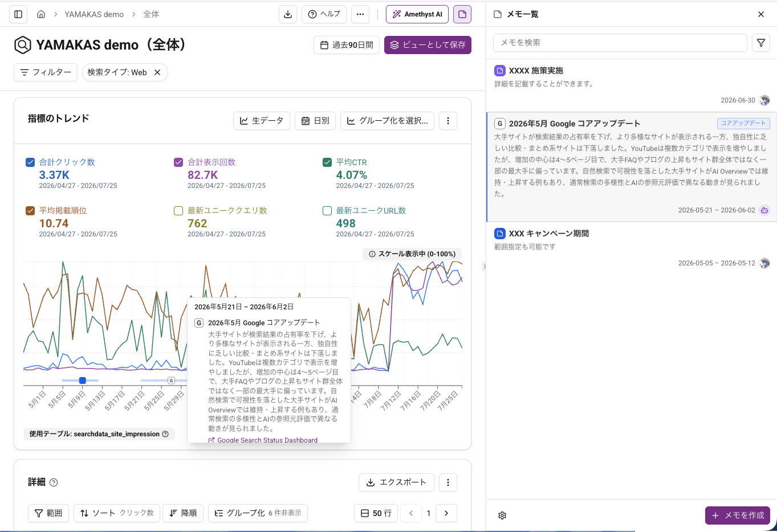The width and height of the screenshot is (777, 532).
Task: Open the XXXX 施策実施 memo
Action: click(x=632, y=85)
